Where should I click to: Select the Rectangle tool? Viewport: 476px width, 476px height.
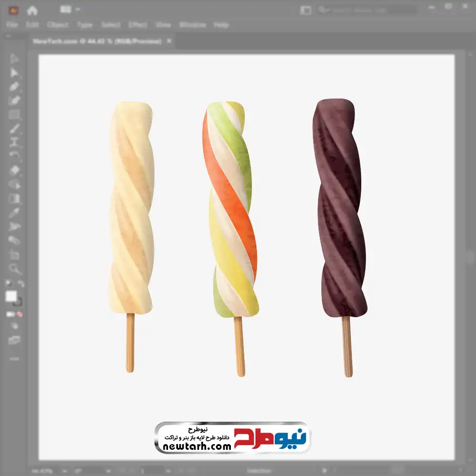[14, 114]
